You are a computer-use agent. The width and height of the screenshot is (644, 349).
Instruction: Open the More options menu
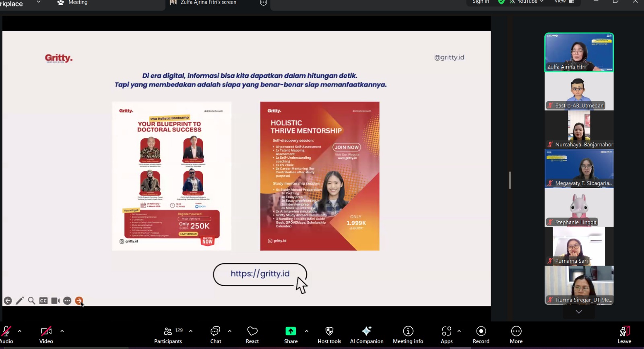(516, 334)
